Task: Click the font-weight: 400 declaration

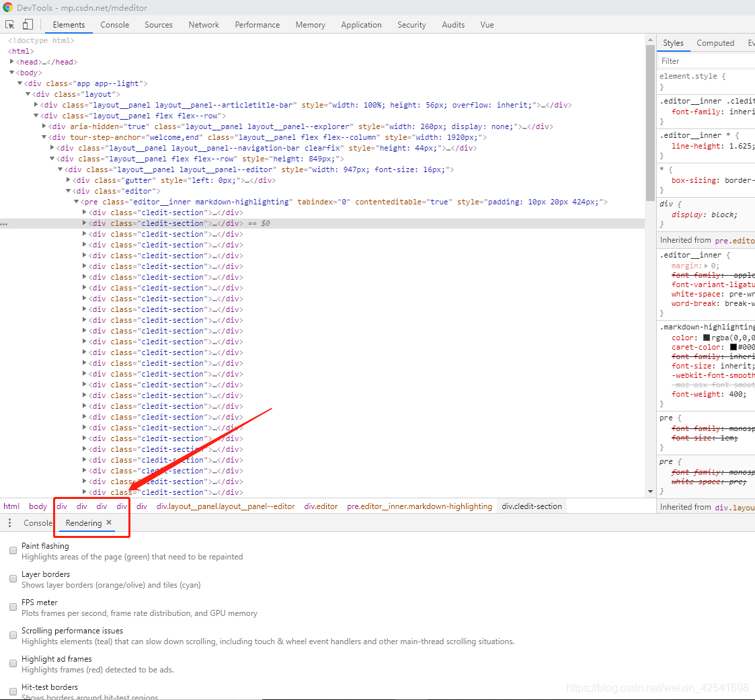Action: [x=709, y=394]
